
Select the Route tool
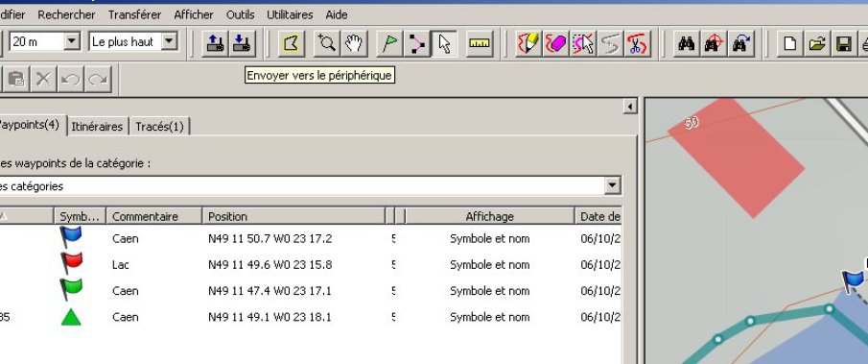pyautogui.click(x=417, y=43)
